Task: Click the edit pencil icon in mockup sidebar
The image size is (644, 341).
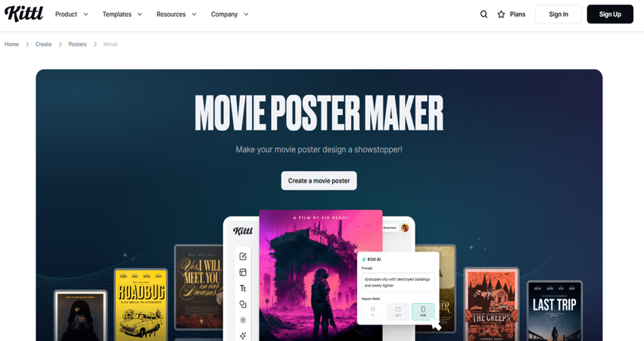Action: point(243,256)
